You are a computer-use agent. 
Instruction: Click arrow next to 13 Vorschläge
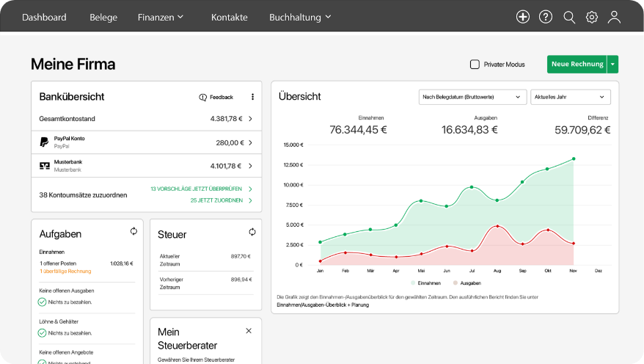tap(250, 189)
